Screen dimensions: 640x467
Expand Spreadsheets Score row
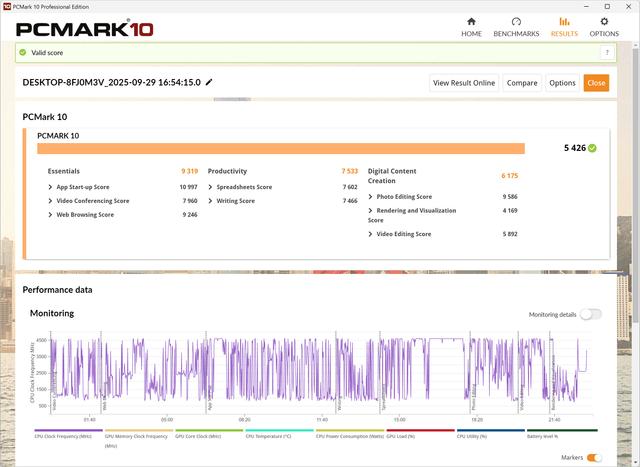pos(210,187)
